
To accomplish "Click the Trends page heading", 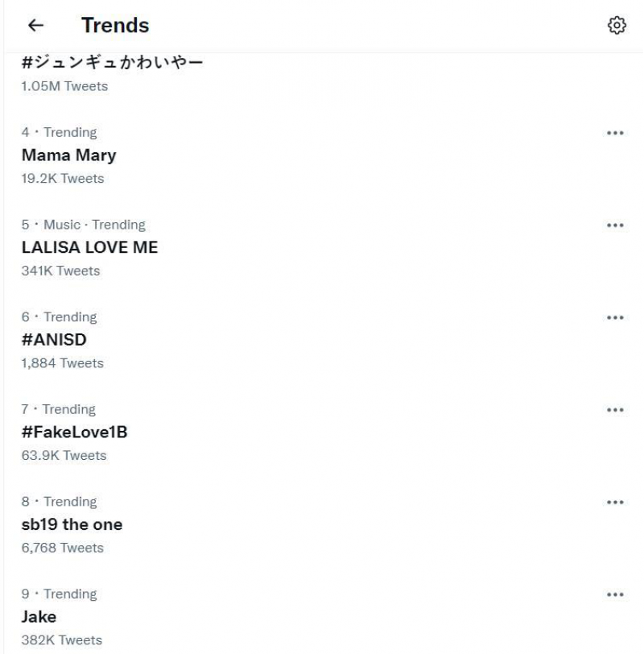I will (115, 26).
